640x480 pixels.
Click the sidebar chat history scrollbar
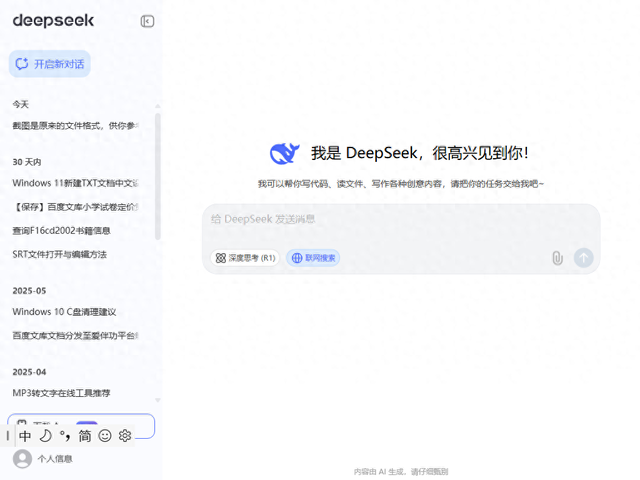[x=158, y=175]
